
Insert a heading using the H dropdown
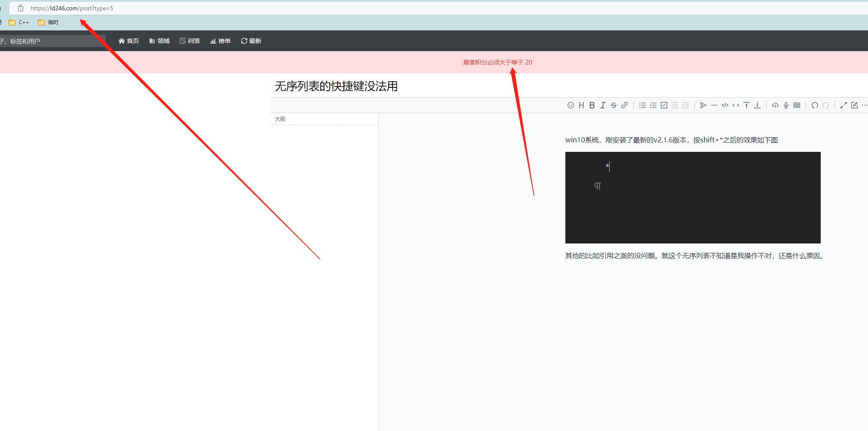pyautogui.click(x=581, y=105)
